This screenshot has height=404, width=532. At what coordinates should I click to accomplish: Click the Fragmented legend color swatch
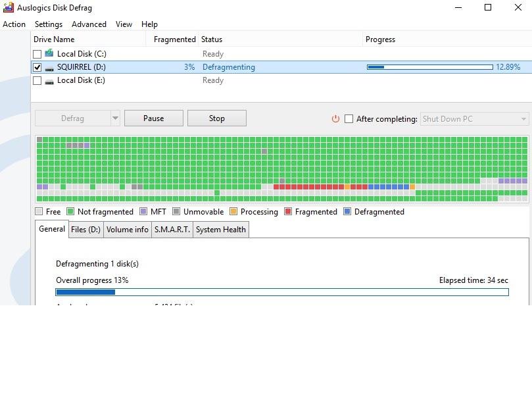click(x=288, y=211)
